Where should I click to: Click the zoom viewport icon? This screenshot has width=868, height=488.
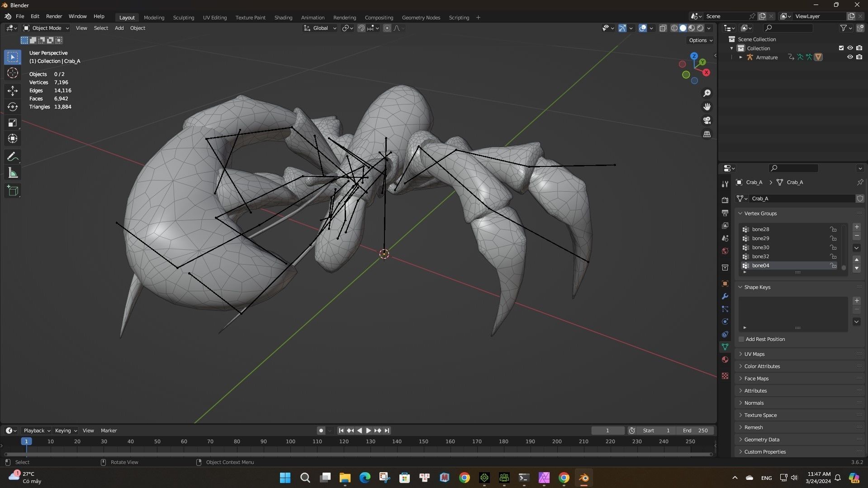pyautogui.click(x=707, y=93)
